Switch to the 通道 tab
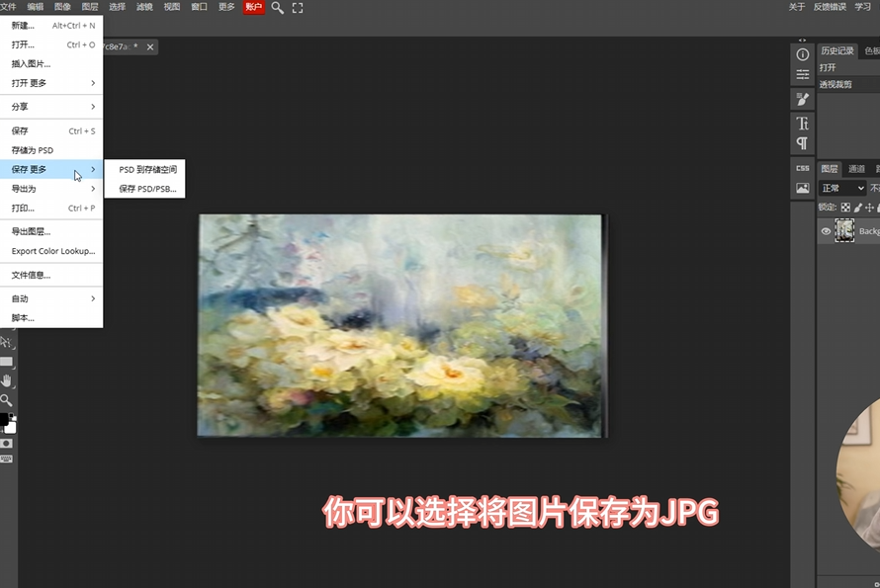The image size is (880, 588). pyautogui.click(x=856, y=169)
